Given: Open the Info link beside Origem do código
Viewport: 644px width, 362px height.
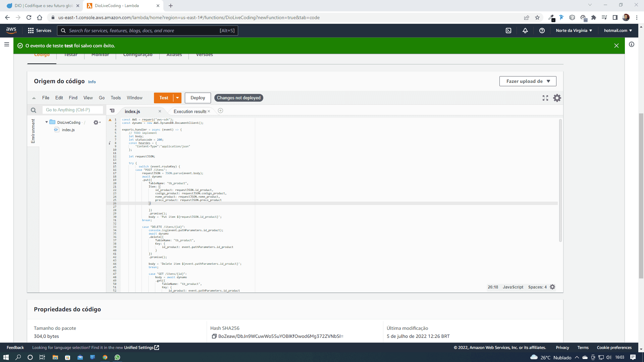Looking at the screenshot, I should click(92, 82).
